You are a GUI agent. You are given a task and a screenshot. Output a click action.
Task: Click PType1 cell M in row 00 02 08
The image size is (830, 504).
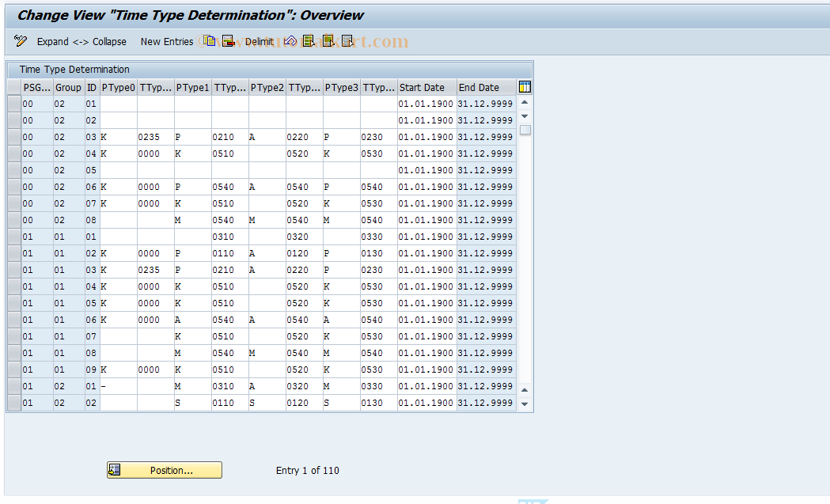193,220
